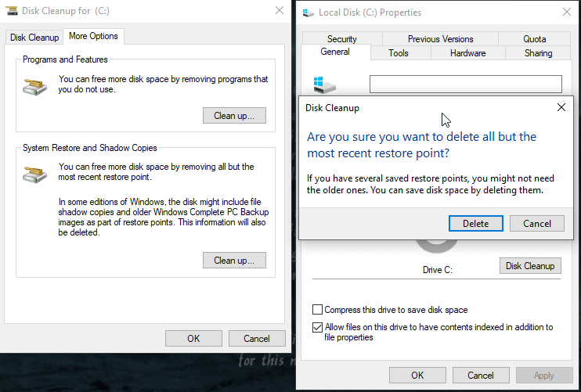
Task: Click the Local Disk Properties drive icon
Action: click(x=307, y=13)
